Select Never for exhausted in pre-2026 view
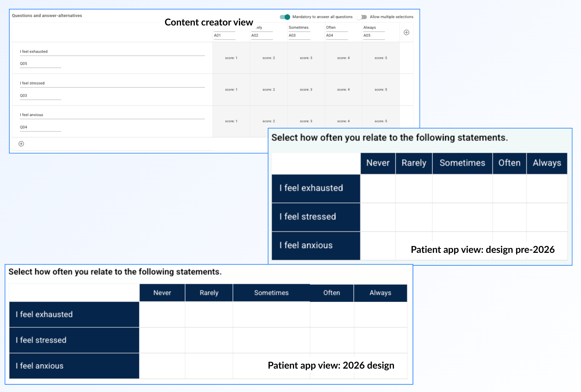 coord(378,188)
